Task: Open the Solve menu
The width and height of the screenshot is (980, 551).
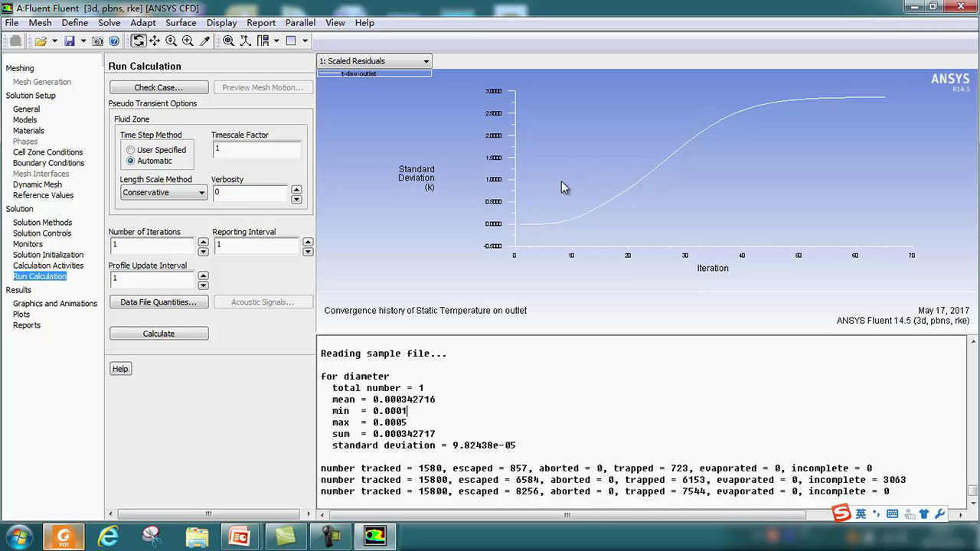Action: click(x=109, y=23)
